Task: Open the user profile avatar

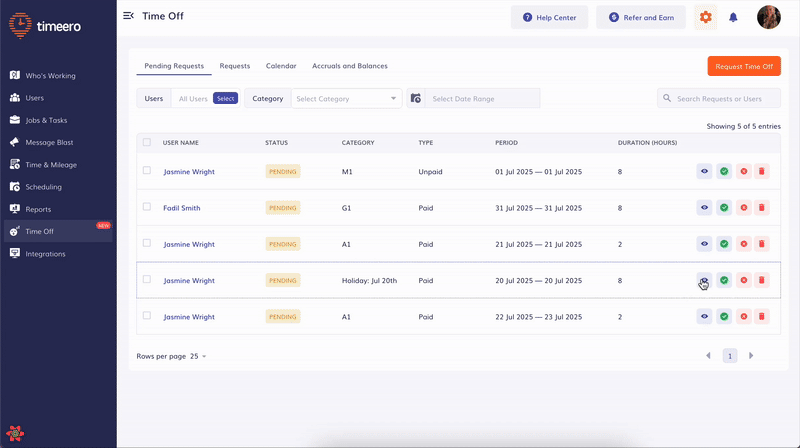Action: [x=768, y=17]
